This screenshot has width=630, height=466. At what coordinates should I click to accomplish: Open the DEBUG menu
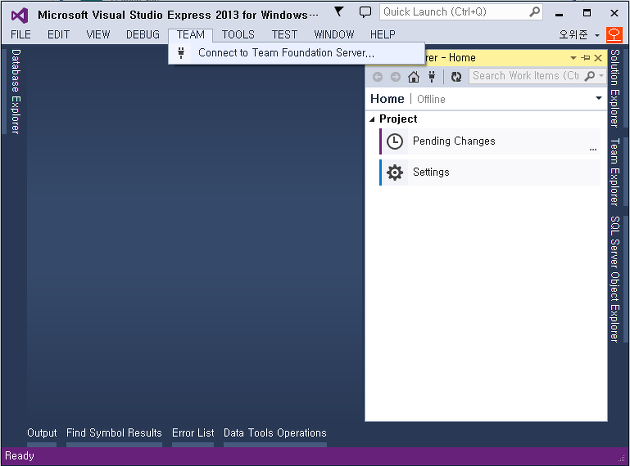click(143, 35)
